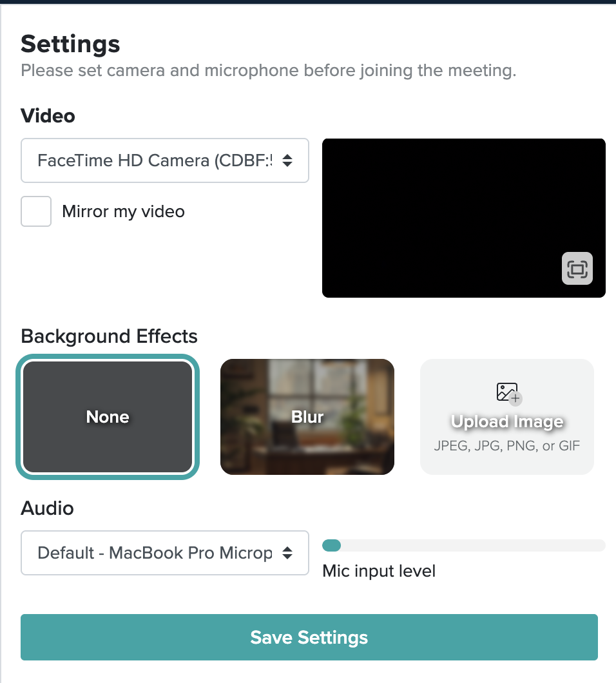Click the black video preview area
The image size is (616, 683).
(463, 218)
